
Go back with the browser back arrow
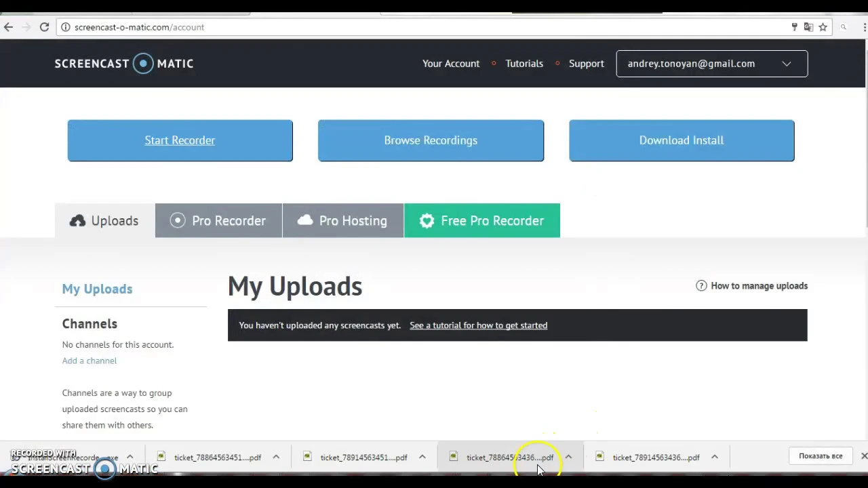(8, 27)
